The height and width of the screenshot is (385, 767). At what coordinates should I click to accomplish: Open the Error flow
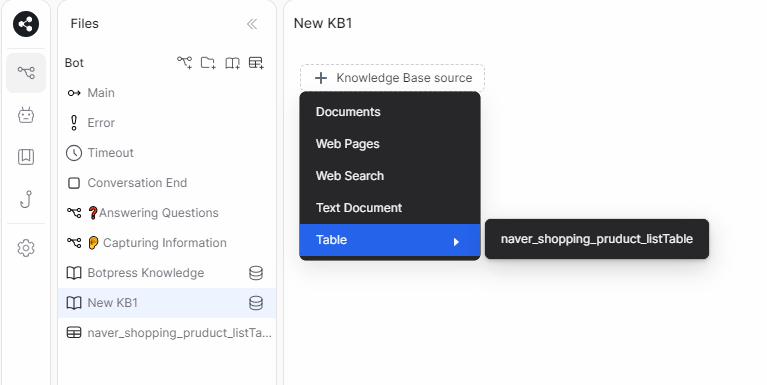[x=167, y=123]
